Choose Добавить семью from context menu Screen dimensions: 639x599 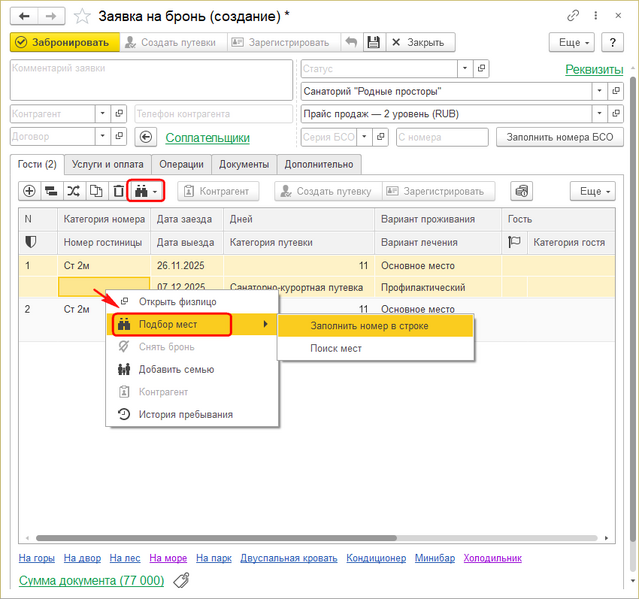(175, 369)
